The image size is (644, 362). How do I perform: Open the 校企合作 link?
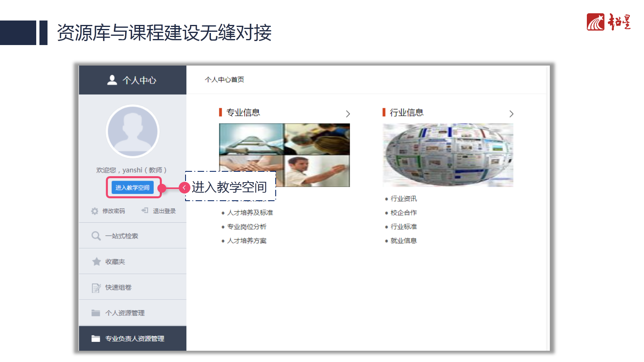point(404,213)
